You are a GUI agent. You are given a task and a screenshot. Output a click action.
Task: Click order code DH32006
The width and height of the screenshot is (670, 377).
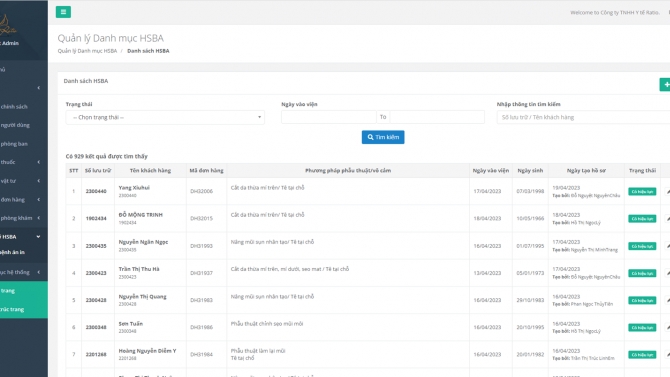pos(201,191)
